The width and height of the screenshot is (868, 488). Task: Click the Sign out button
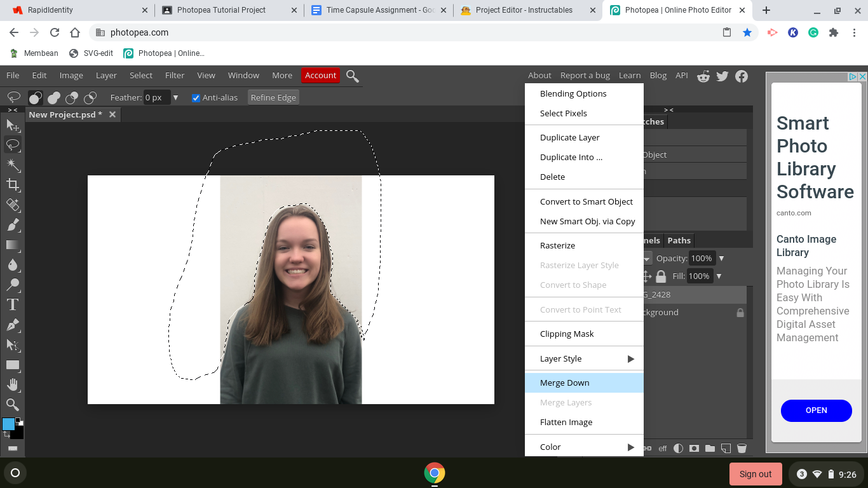(756, 473)
